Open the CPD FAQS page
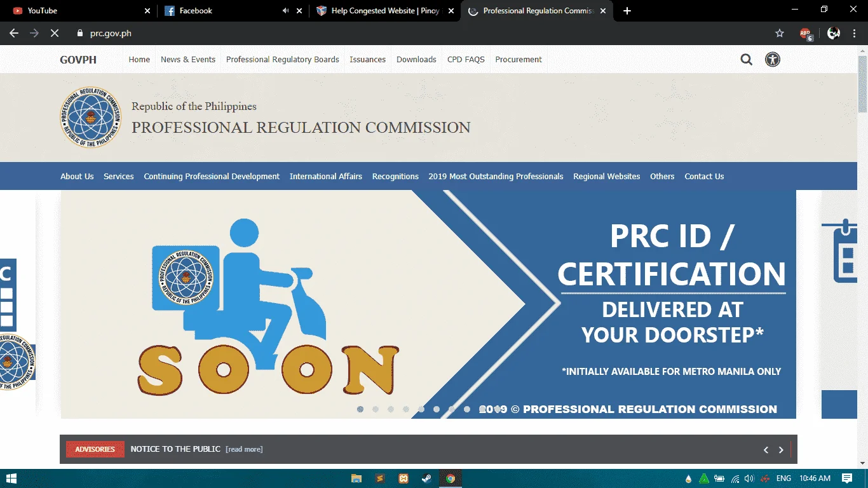Viewport: 868px width, 488px height. (466, 60)
